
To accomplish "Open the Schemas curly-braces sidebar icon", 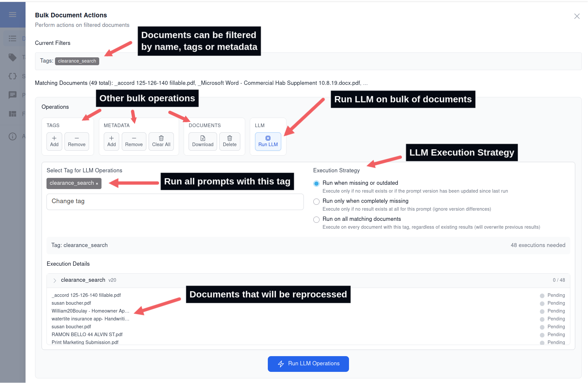I will [12, 76].
